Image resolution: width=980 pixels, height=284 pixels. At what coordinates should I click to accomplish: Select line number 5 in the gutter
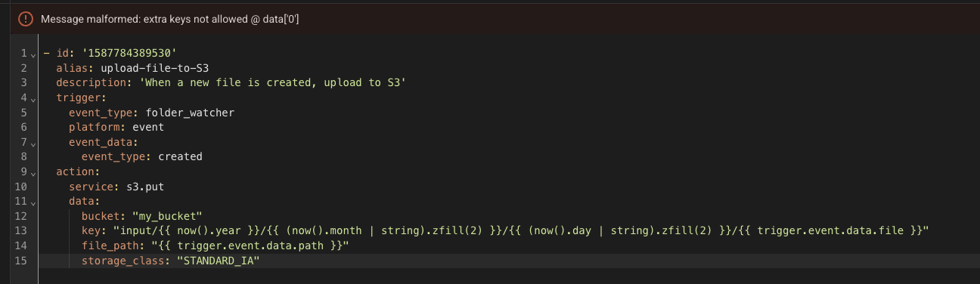(24, 113)
